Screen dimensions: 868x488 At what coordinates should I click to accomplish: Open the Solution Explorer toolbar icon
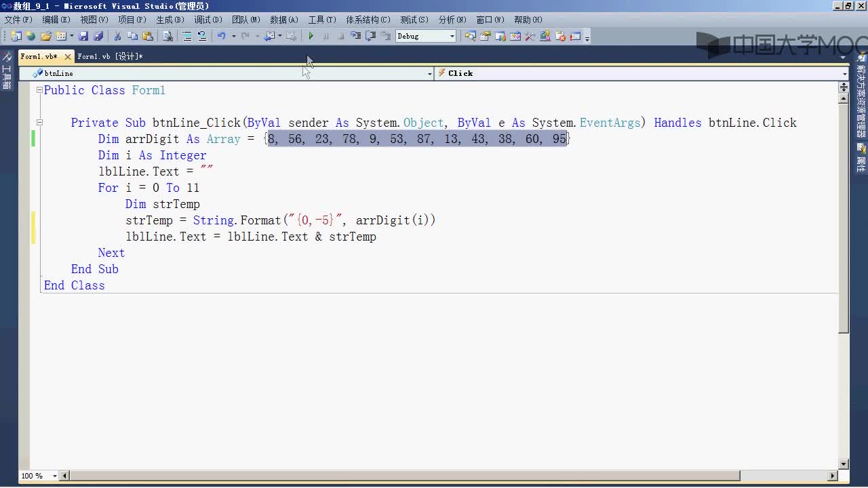[x=471, y=36]
